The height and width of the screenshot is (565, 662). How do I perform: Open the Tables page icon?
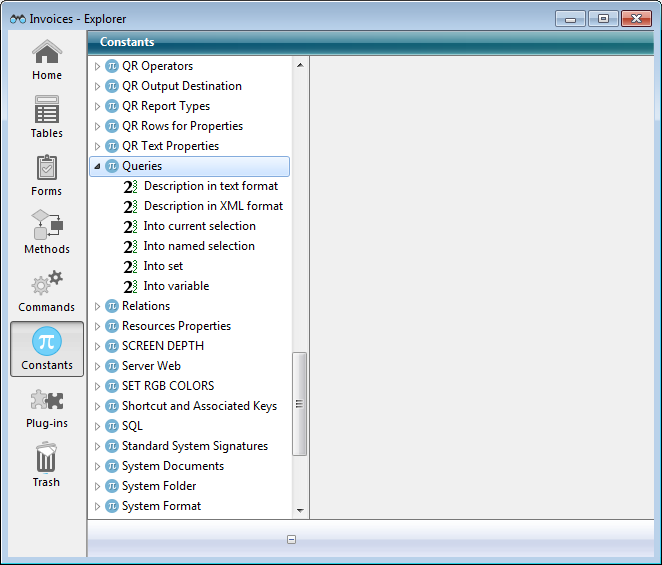[47, 117]
